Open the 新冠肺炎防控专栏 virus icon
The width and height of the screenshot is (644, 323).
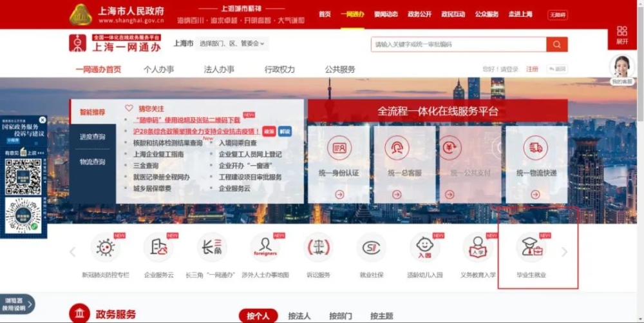105,248
